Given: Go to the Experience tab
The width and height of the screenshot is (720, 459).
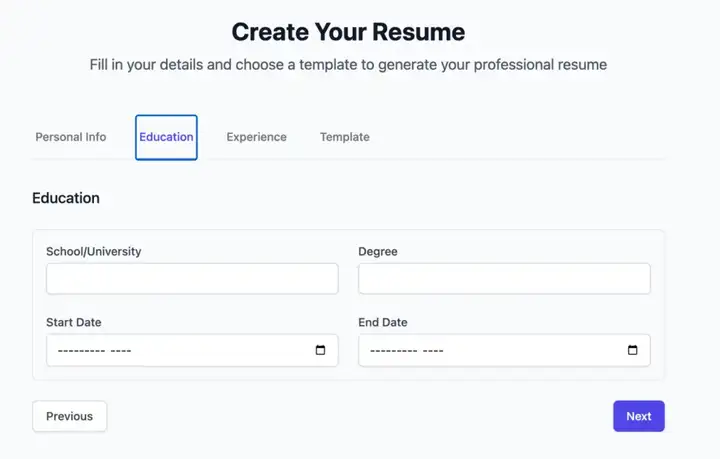Looking at the screenshot, I should pyautogui.click(x=256, y=137).
